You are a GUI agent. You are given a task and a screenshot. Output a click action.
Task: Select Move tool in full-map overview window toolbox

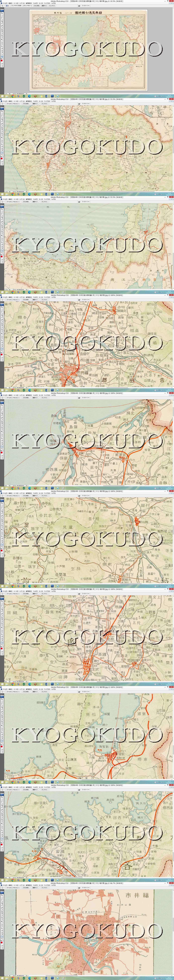point(2,13)
